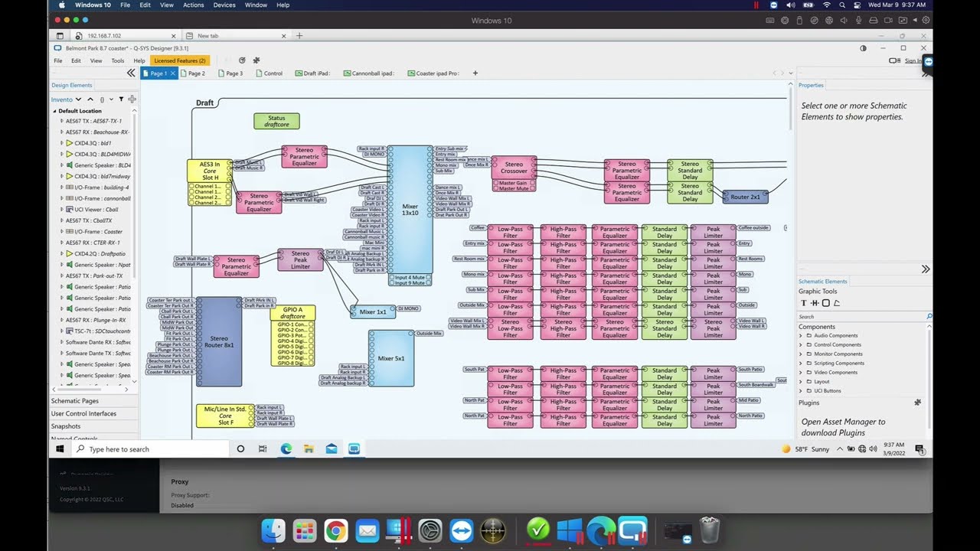Click the Sign In link

click(913, 60)
